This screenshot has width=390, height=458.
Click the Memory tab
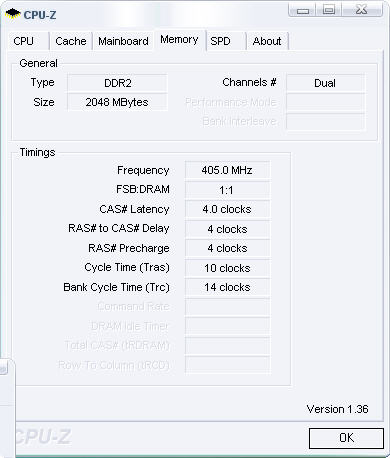(179, 40)
